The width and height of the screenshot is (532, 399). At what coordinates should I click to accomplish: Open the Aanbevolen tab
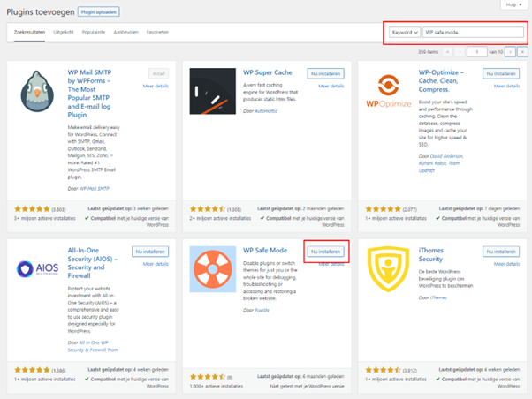(125, 32)
